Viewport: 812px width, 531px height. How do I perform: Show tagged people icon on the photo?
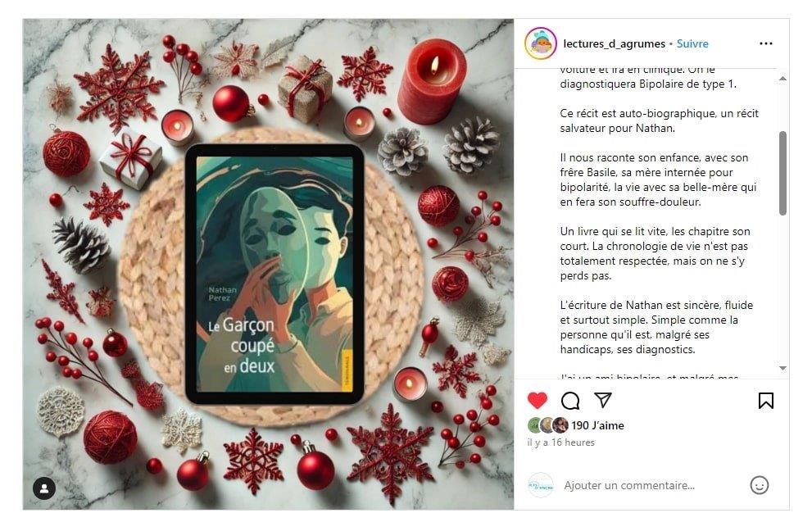coord(44,488)
